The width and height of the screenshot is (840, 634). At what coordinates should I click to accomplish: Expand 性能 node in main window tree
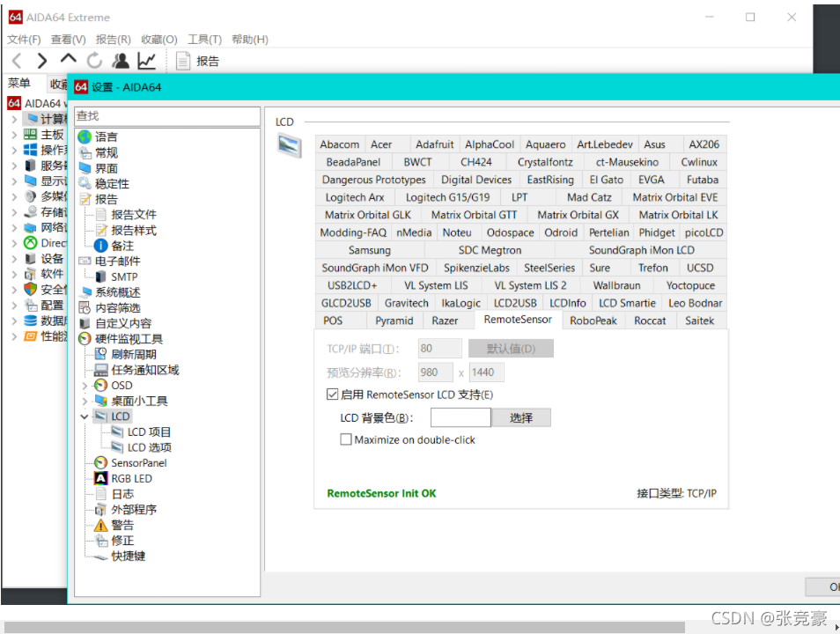click(x=14, y=336)
